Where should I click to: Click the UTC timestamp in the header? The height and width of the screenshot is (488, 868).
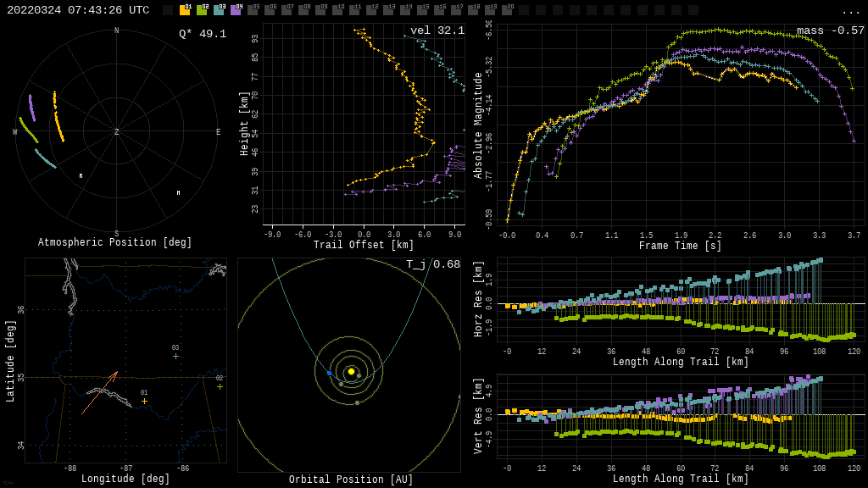click(78, 10)
